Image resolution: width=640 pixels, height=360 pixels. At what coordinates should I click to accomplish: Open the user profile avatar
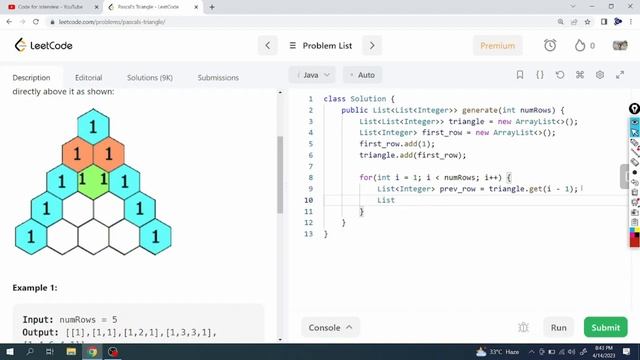click(x=620, y=45)
